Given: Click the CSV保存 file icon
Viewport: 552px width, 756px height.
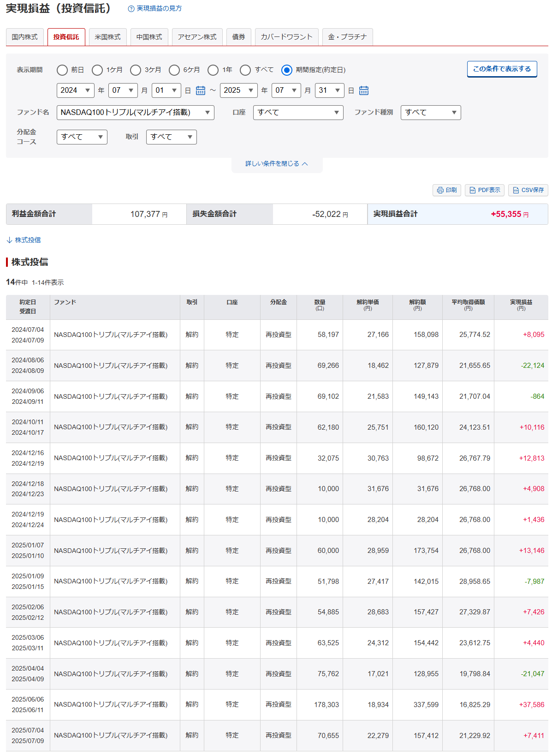Looking at the screenshot, I should (x=516, y=190).
